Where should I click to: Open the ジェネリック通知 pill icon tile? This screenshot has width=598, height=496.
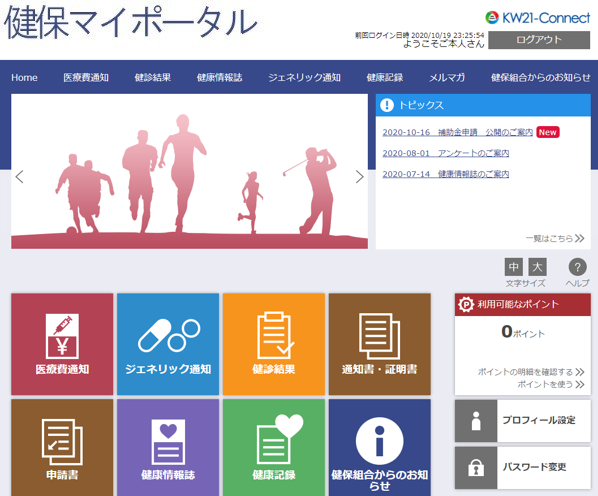(x=168, y=344)
